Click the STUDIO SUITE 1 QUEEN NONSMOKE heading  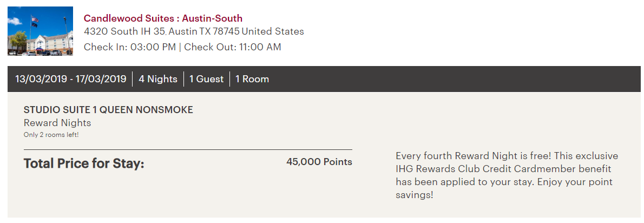108,110
